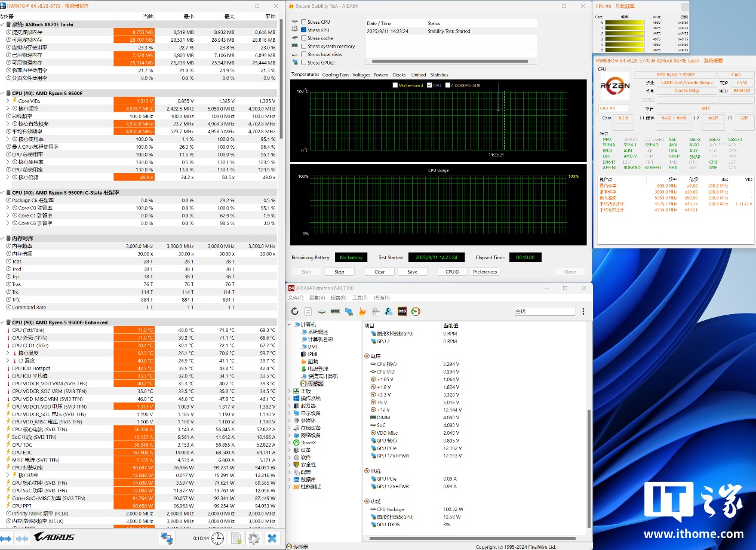Toggle the Stress GPU(s) checkbox
The height and width of the screenshot is (550, 756).
click(303, 62)
